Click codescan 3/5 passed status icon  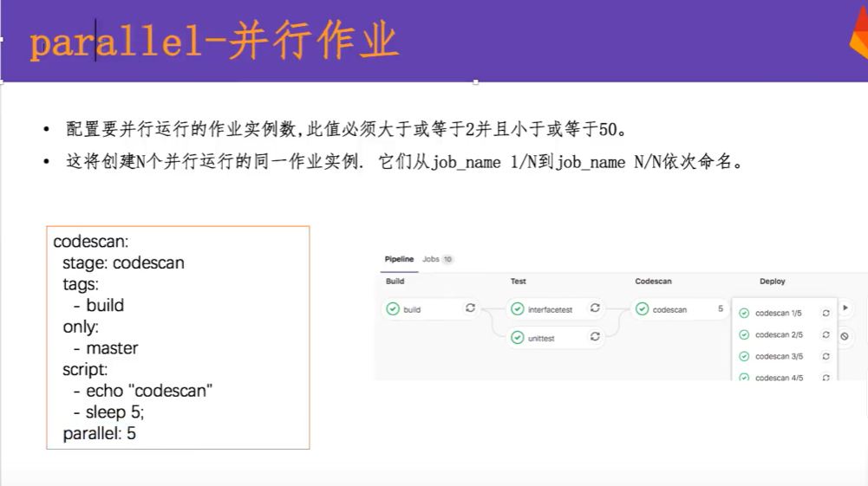(744, 356)
